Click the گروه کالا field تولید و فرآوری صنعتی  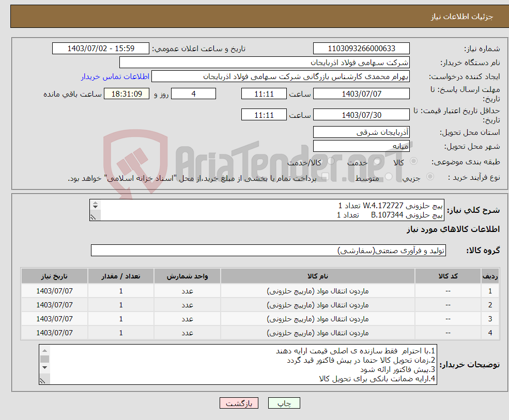coord(269,250)
